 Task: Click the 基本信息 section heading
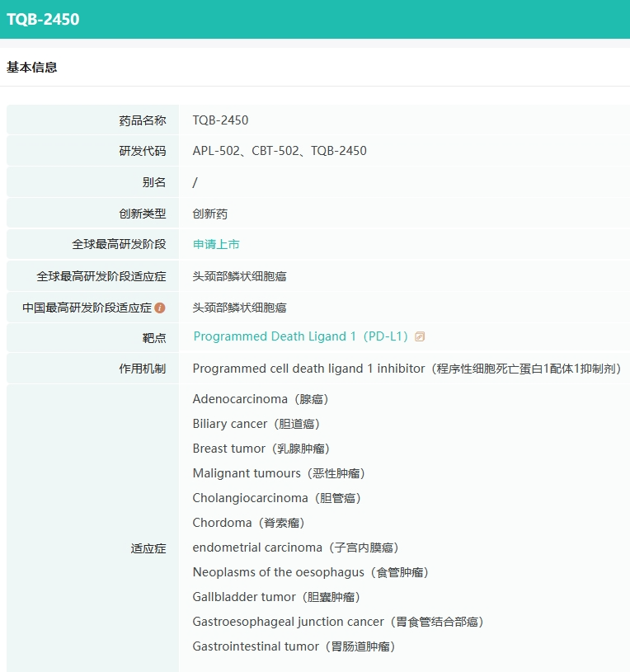tap(31, 68)
